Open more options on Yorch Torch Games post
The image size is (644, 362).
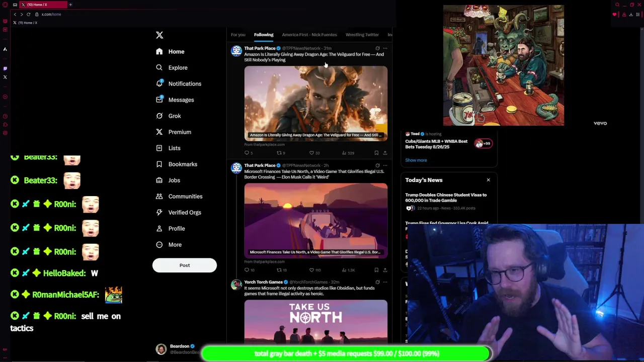point(385,282)
